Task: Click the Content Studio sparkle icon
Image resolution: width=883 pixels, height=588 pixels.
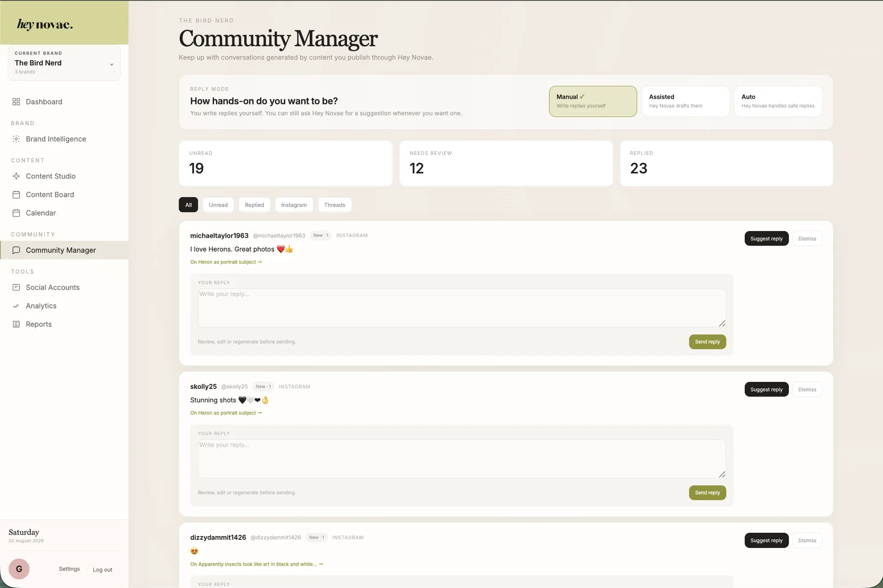Action: [16, 176]
